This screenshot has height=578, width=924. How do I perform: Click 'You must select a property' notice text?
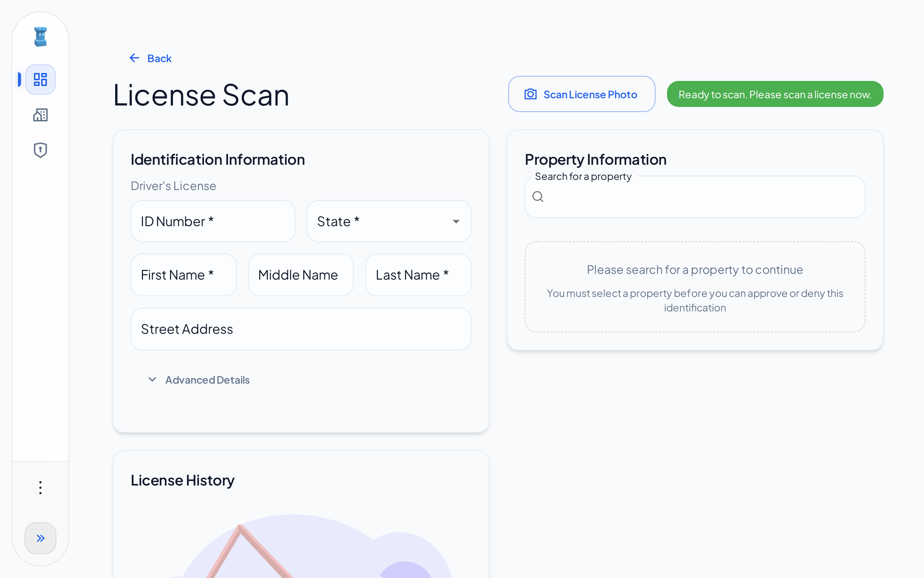695,301
